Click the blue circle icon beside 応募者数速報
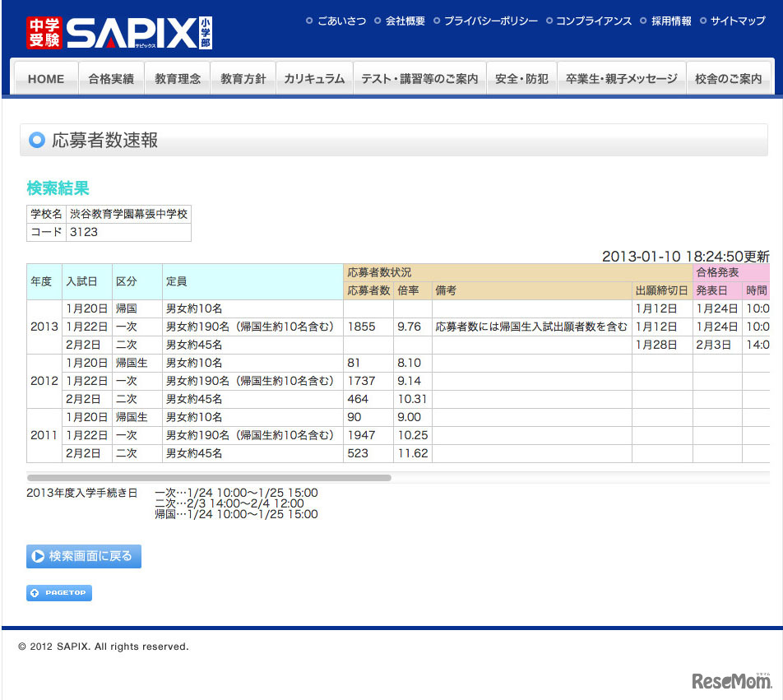 tap(36, 141)
